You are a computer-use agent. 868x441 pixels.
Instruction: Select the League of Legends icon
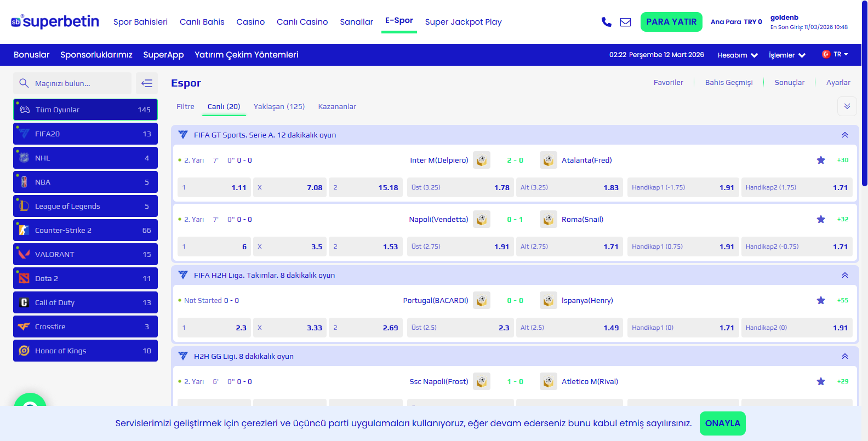(x=24, y=206)
